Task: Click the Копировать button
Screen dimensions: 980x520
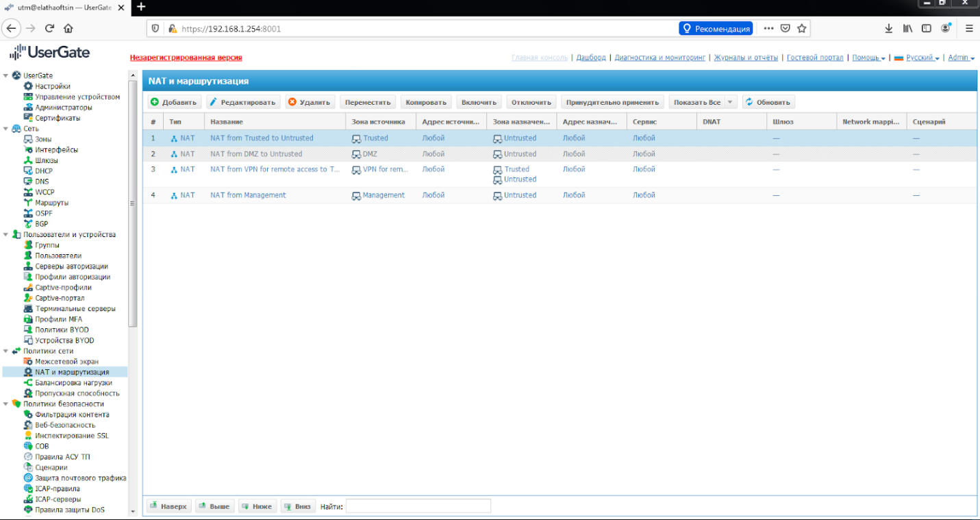Action: pyautogui.click(x=426, y=102)
